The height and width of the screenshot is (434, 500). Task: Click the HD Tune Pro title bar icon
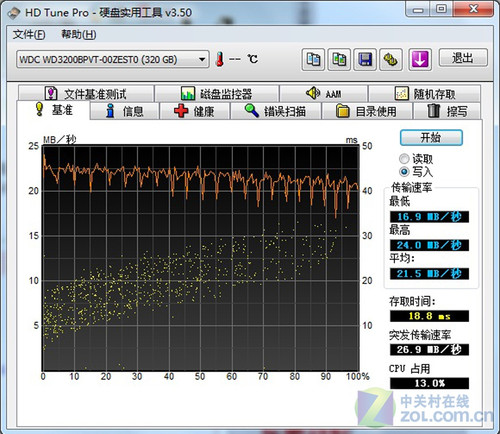click(x=14, y=13)
